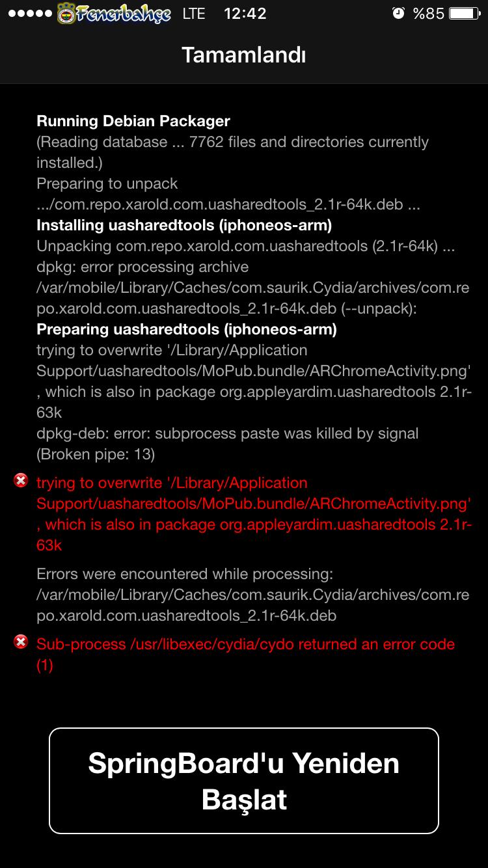Click the red error icon beside overwrite message
Image resolution: width=488 pixels, height=868 pixels.
pyautogui.click(x=21, y=481)
